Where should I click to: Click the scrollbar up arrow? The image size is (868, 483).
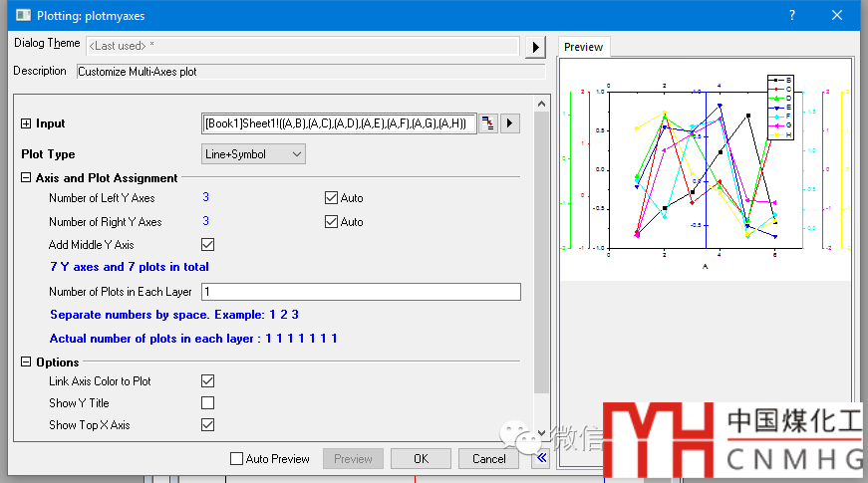tap(541, 104)
